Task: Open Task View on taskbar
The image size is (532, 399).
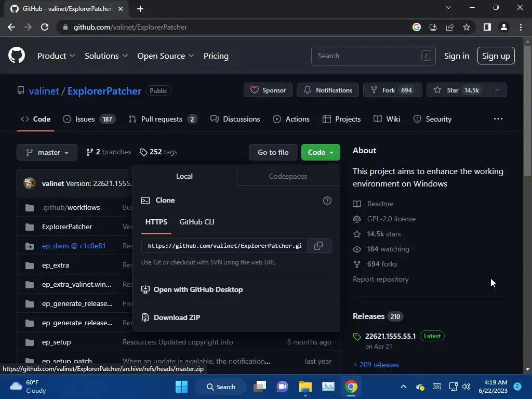Action: coord(260,387)
